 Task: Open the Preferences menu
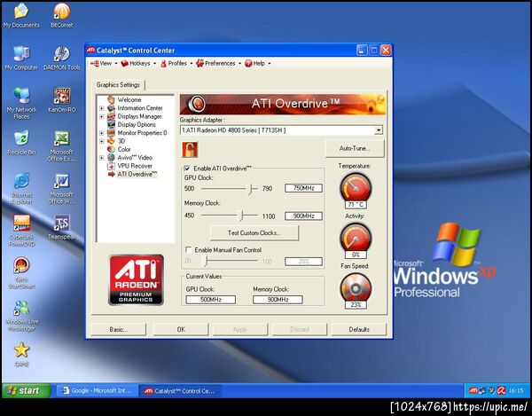pyautogui.click(x=218, y=64)
